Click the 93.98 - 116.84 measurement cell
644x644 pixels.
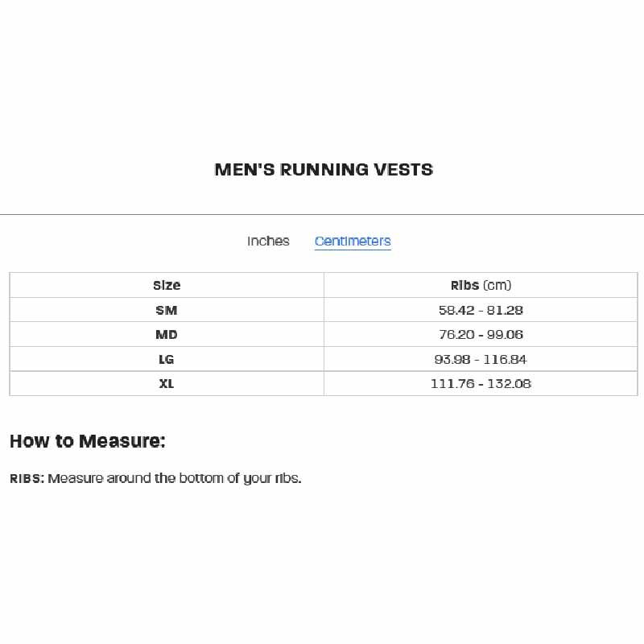pos(481,359)
